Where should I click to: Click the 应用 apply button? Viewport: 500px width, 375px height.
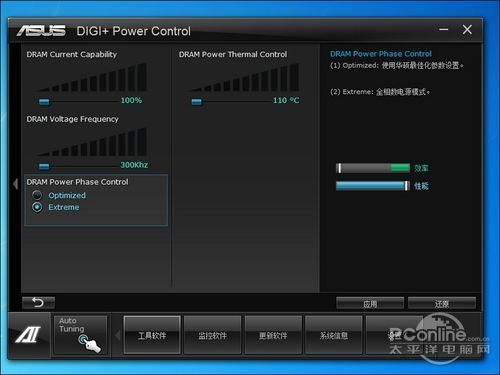[x=370, y=303]
